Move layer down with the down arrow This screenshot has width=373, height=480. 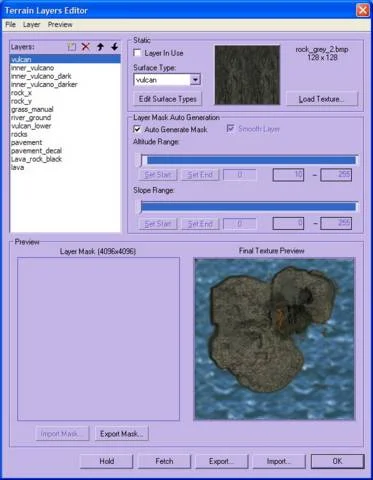point(114,47)
